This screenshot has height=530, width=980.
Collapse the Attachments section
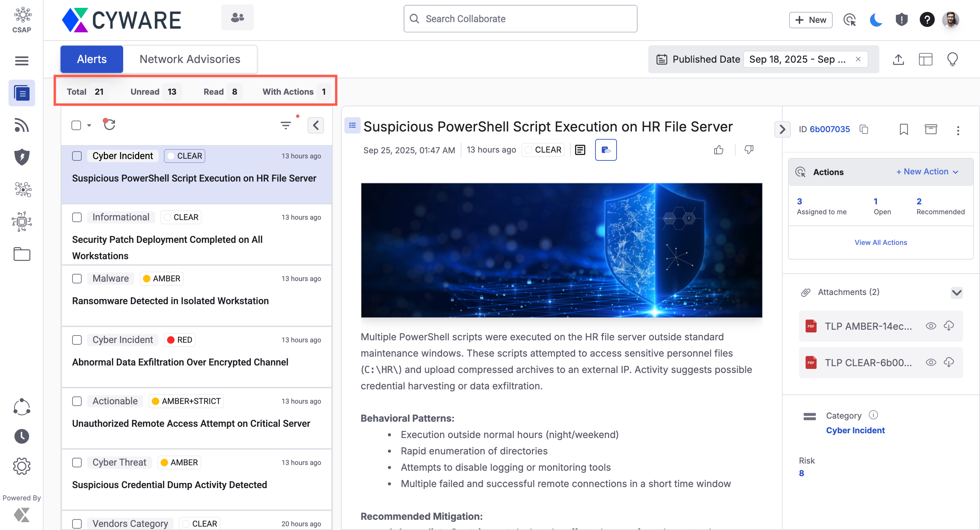[957, 292]
